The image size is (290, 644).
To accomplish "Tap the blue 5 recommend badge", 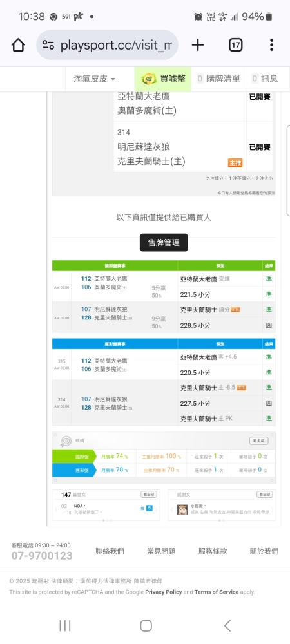I will point(149,508).
